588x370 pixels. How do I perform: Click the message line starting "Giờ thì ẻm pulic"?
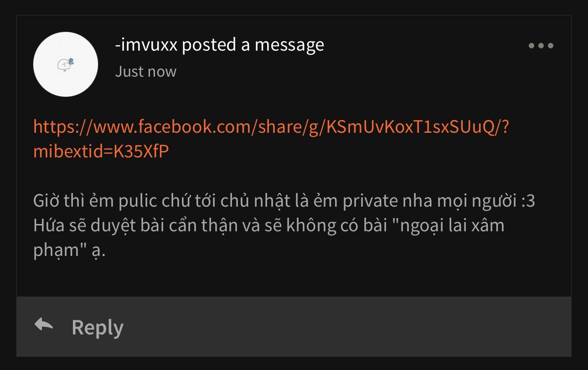click(284, 202)
